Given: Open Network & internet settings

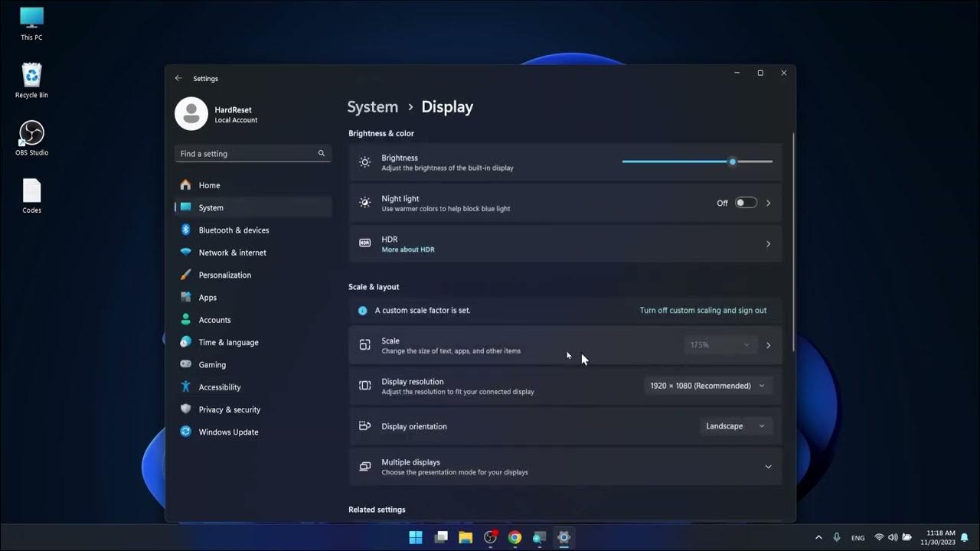Looking at the screenshot, I should pyautogui.click(x=232, y=253).
